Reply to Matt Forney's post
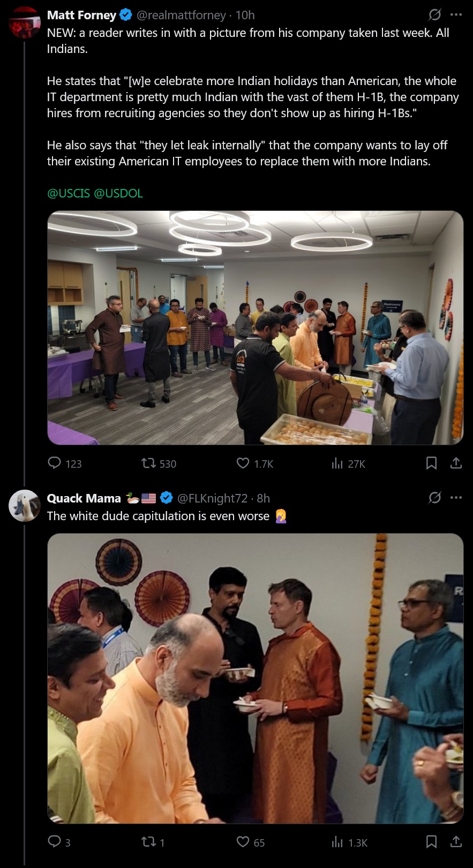 pyautogui.click(x=65, y=463)
